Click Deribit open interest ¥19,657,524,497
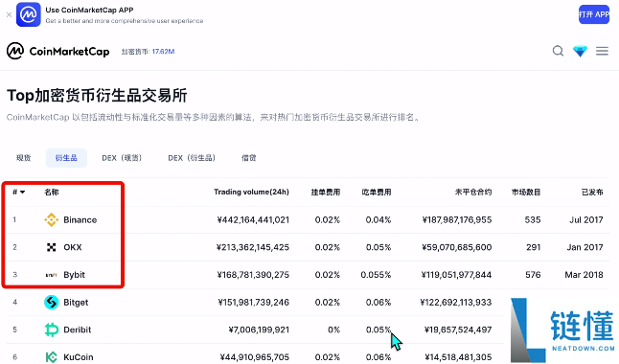The height and width of the screenshot is (364, 619). point(458,330)
